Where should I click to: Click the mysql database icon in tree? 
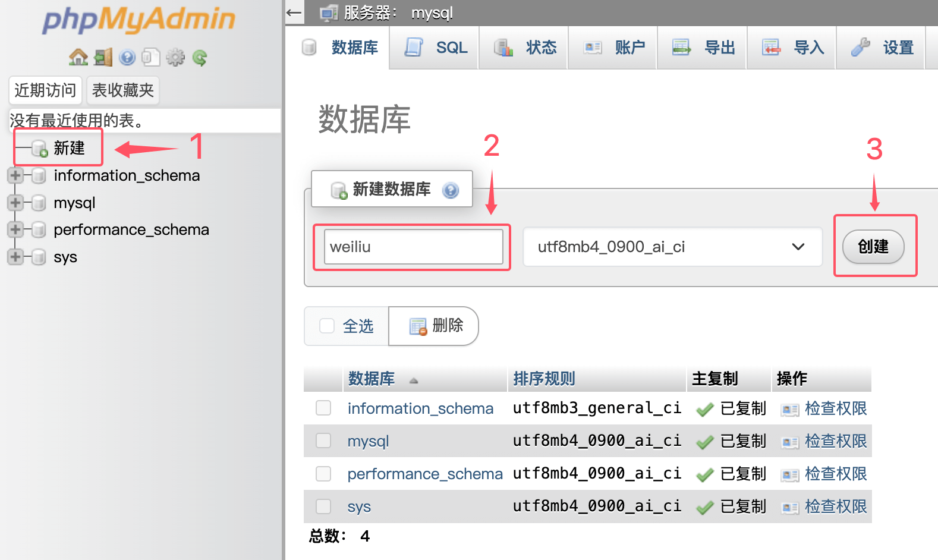click(x=39, y=203)
